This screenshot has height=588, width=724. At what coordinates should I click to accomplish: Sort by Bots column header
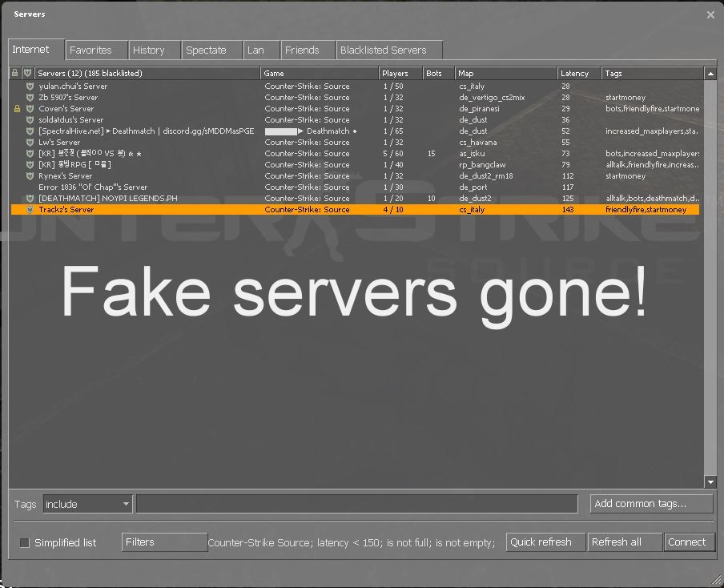pyautogui.click(x=438, y=73)
